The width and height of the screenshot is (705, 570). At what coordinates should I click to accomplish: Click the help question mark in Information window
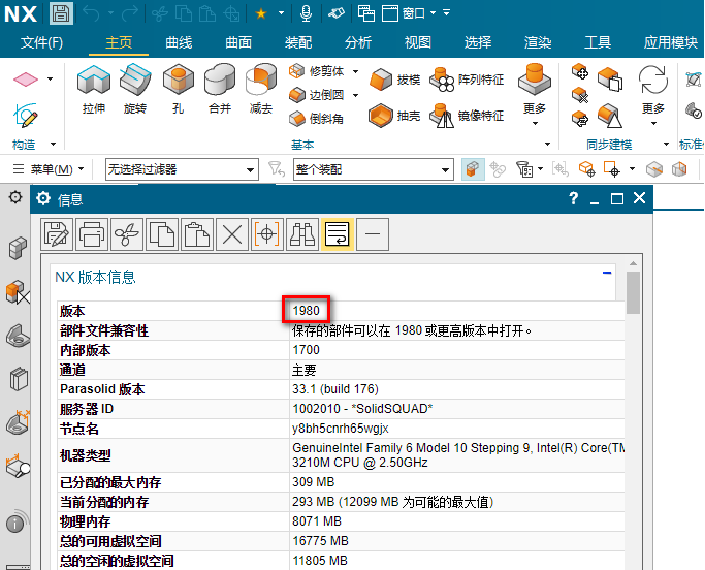point(573,198)
